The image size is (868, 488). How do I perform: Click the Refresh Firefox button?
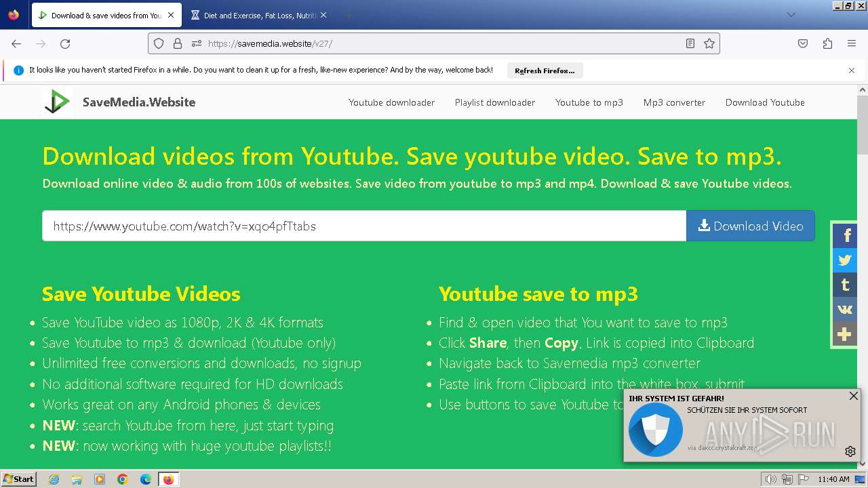click(x=545, y=70)
